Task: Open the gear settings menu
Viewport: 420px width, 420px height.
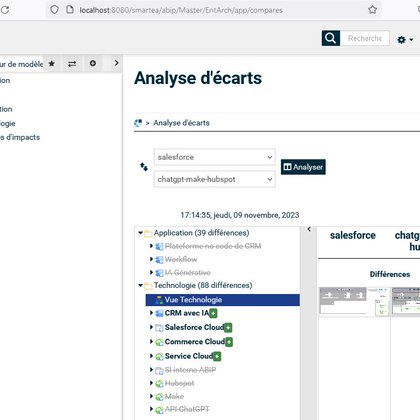Action: 405,40
